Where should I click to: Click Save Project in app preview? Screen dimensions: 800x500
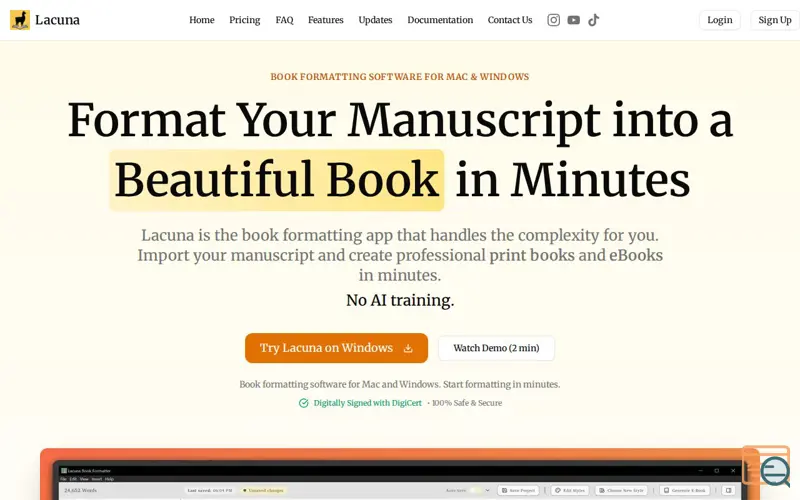point(518,490)
